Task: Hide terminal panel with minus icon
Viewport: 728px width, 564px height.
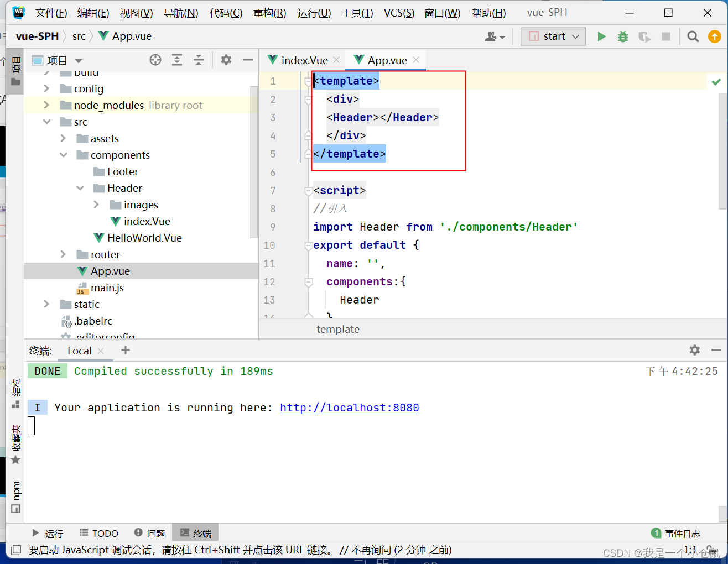Action: [x=716, y=350]
